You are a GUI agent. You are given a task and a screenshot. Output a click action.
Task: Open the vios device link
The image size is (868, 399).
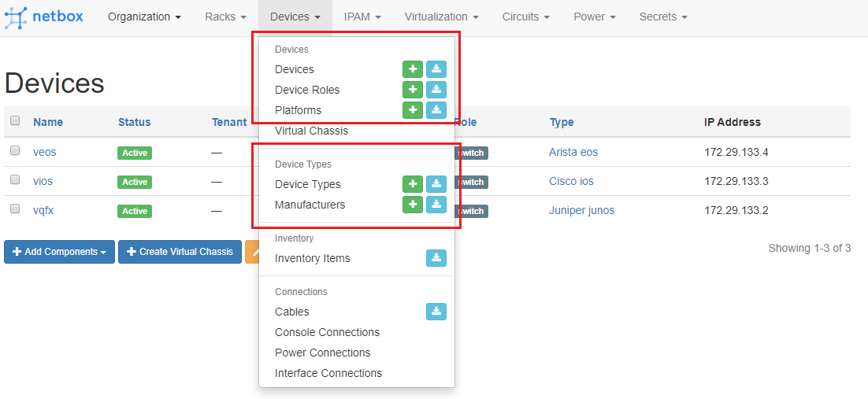coord(43,181)
